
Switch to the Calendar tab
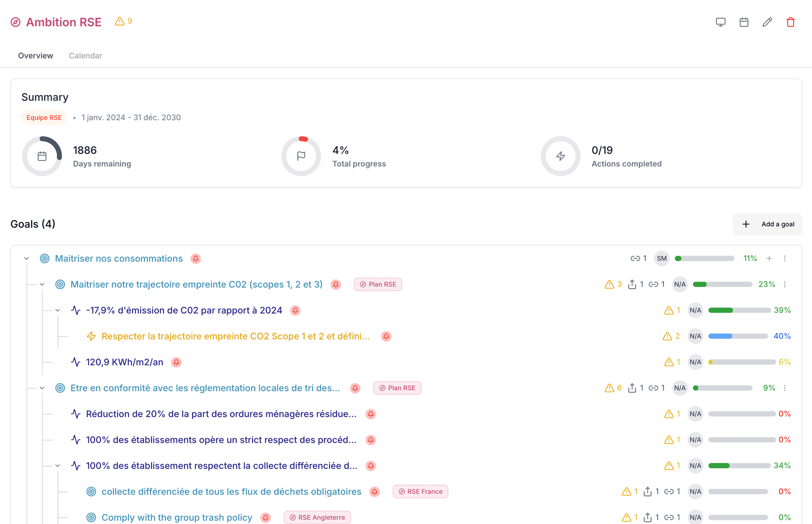tap(85, 56)
